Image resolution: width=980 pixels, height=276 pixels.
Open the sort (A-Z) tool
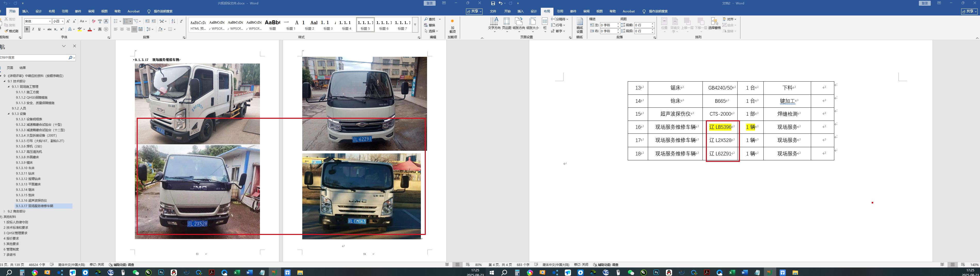pyautogui.click(x=174, y=21)
